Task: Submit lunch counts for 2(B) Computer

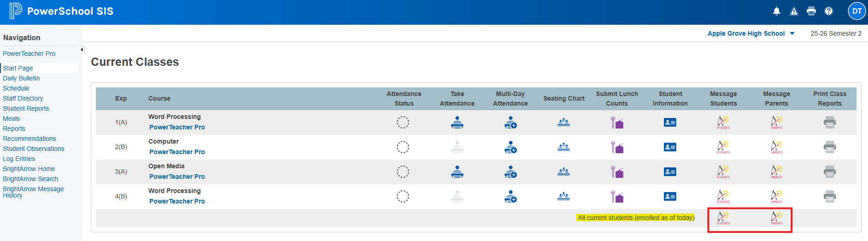Action: point(617,147)
